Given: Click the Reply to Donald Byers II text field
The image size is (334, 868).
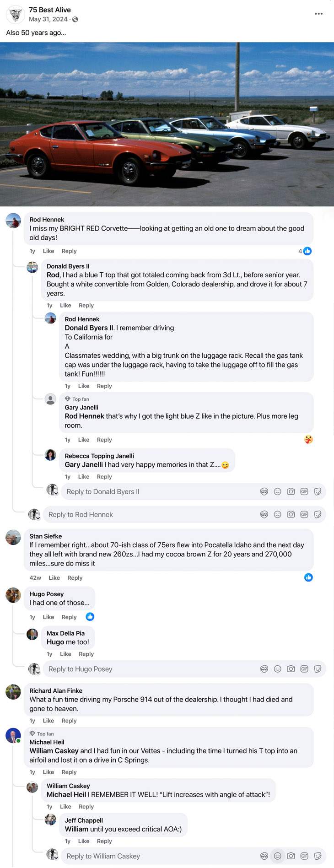Looking at the screenshot, I should 160,492.
